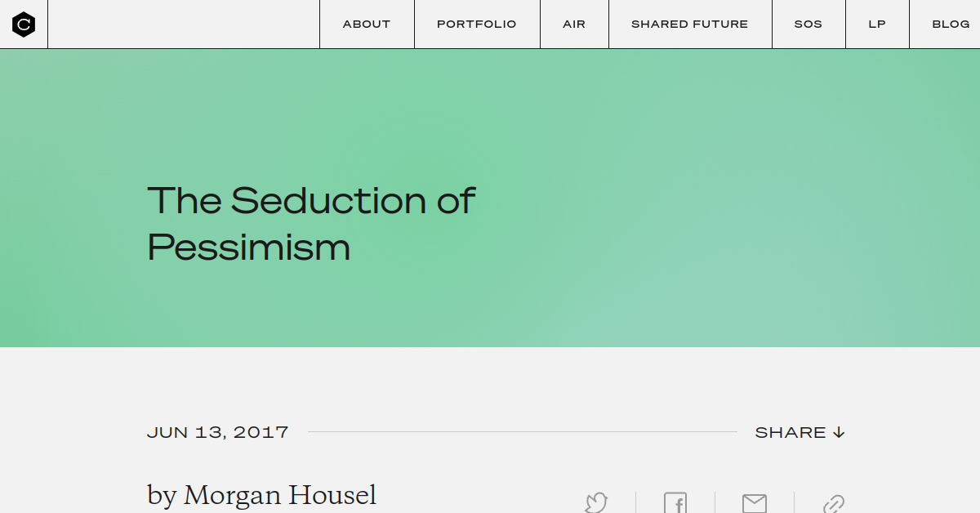Click the author name Morgan Housel
The width and height of the screenshot is (980, 513).
[280, 495]
